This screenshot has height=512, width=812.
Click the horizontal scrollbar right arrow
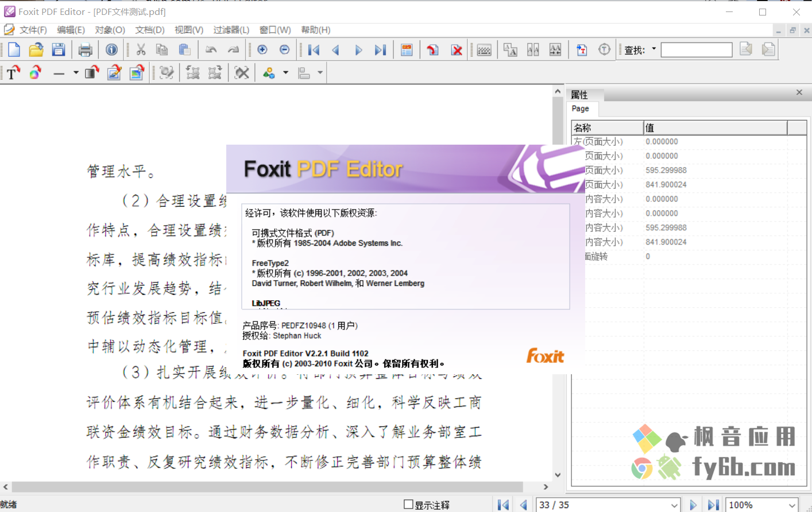click(546, 487)
